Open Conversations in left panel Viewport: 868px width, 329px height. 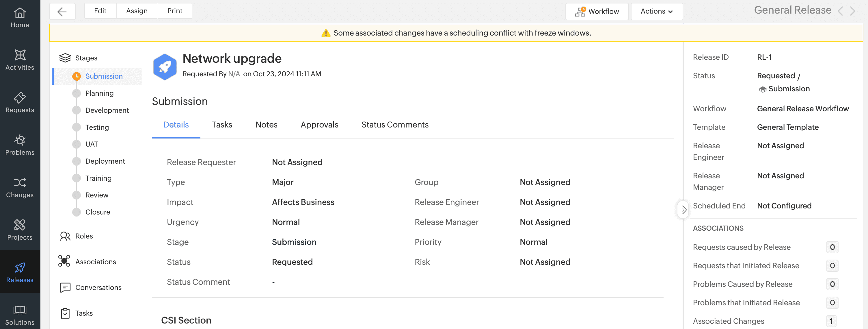(98, 287)
